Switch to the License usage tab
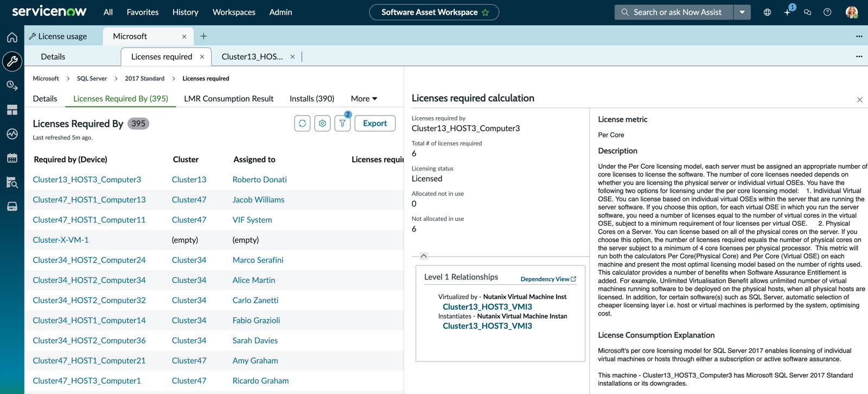The image size is (868, 394). (58, 36)
